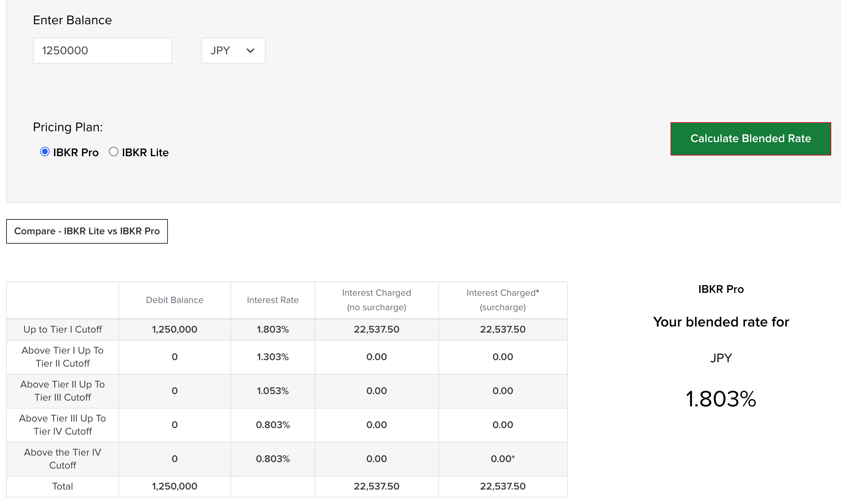Click the JPY label under blended rate
Image resolution: width=841 pixels, height=504 pixels.
pos(721,358)
